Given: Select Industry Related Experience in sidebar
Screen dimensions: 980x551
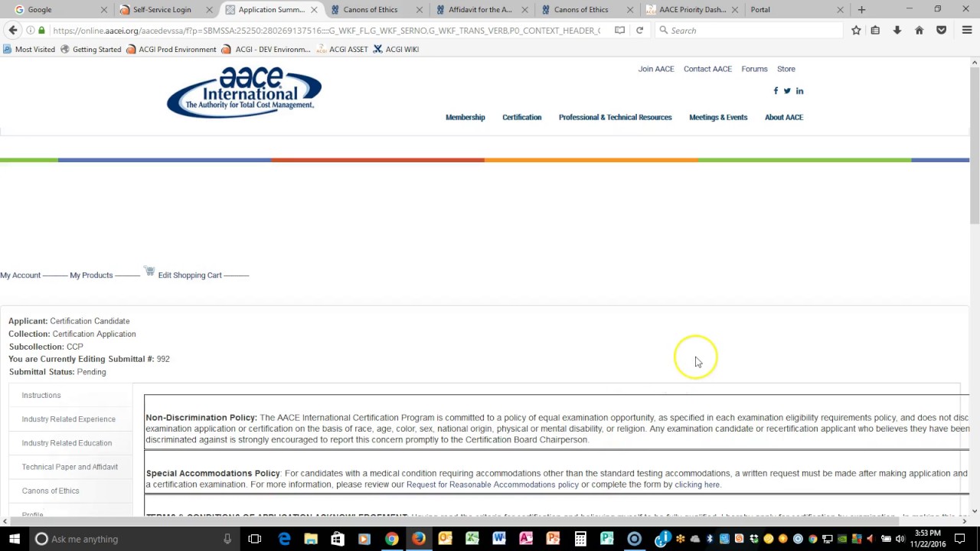Looking at the screenshot, I should coord(69,419).
